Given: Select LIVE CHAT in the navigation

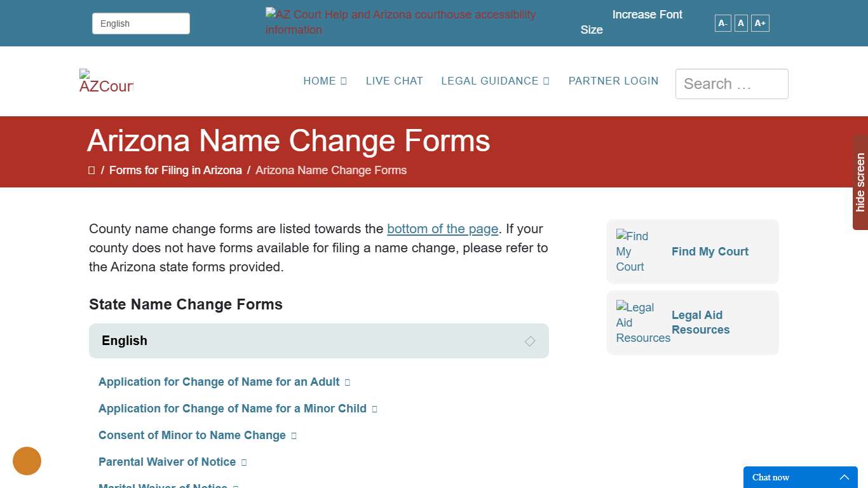Looking at the screenshot, I should 394,81.
